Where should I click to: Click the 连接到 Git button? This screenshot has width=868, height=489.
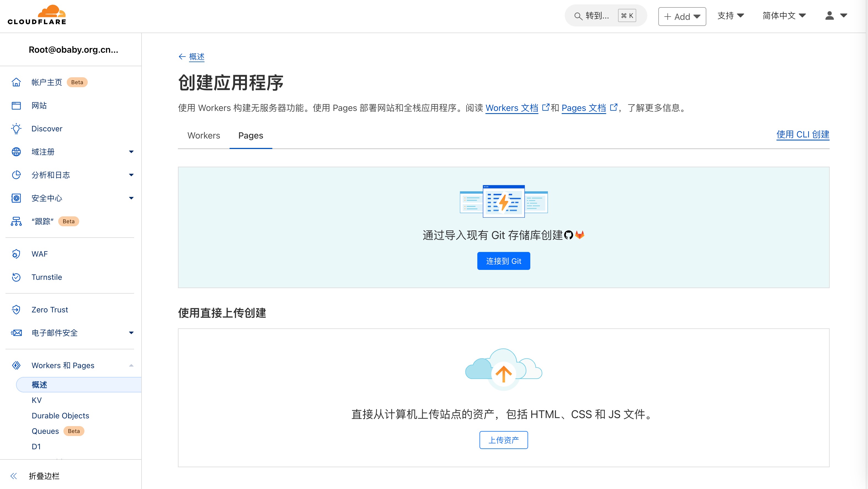point(504,261)
